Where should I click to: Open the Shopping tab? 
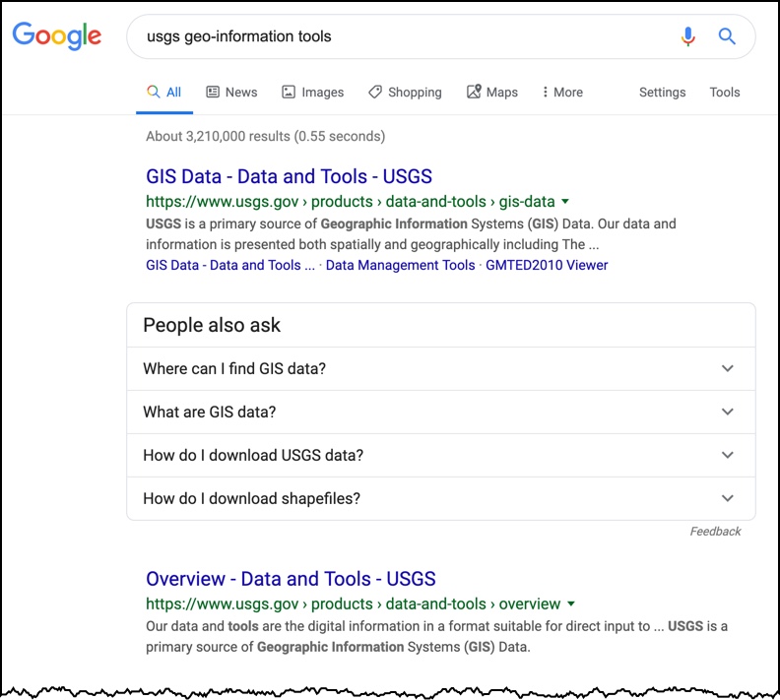click(405, 92)
